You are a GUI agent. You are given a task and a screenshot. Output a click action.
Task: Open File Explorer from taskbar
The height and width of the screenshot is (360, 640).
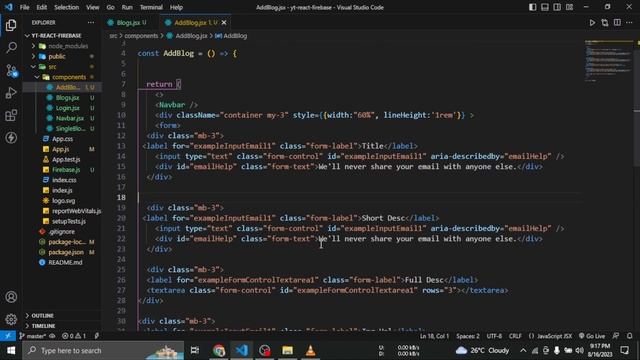[x=287, y=350]
